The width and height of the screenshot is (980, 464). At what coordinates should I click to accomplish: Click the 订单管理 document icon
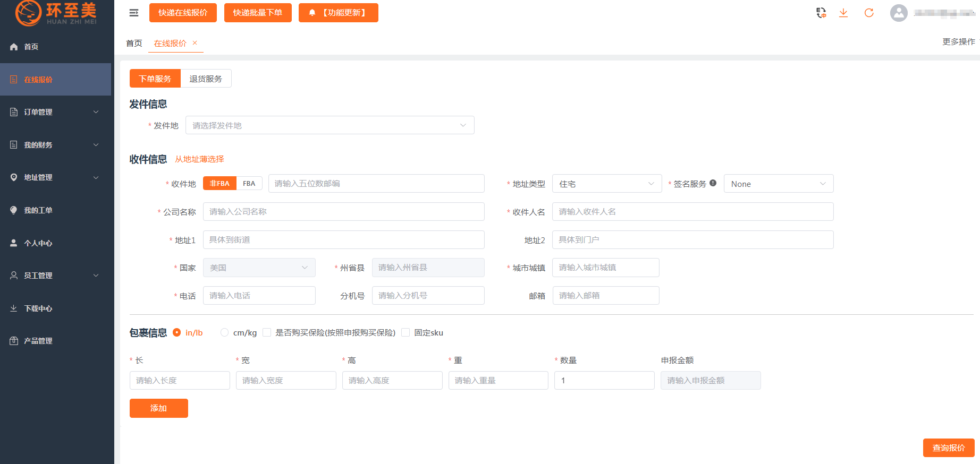[x=14, y=112]
